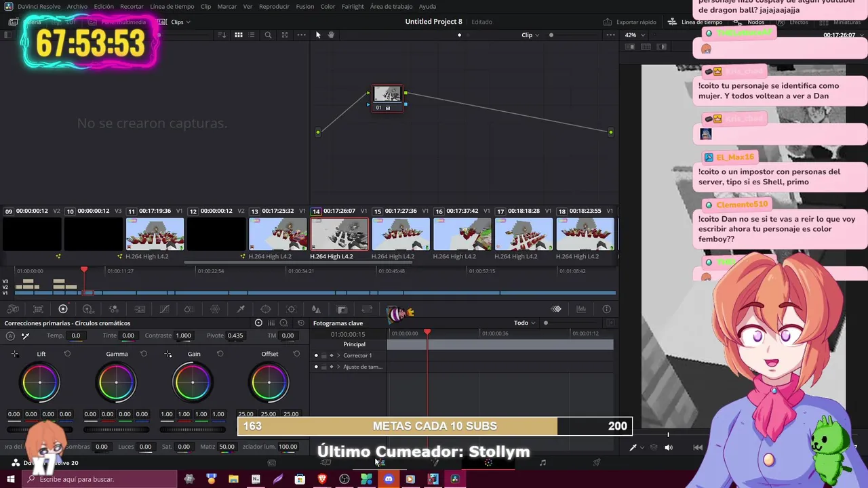Viewport: 868px width, 488px height.
Task: Select node 01 in node editor
Action: (387, 98)
